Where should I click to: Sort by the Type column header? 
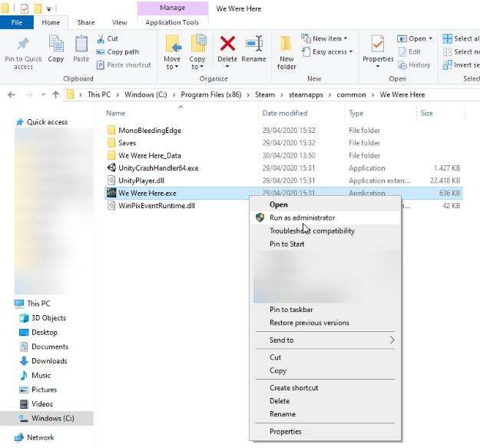(356, 113)
